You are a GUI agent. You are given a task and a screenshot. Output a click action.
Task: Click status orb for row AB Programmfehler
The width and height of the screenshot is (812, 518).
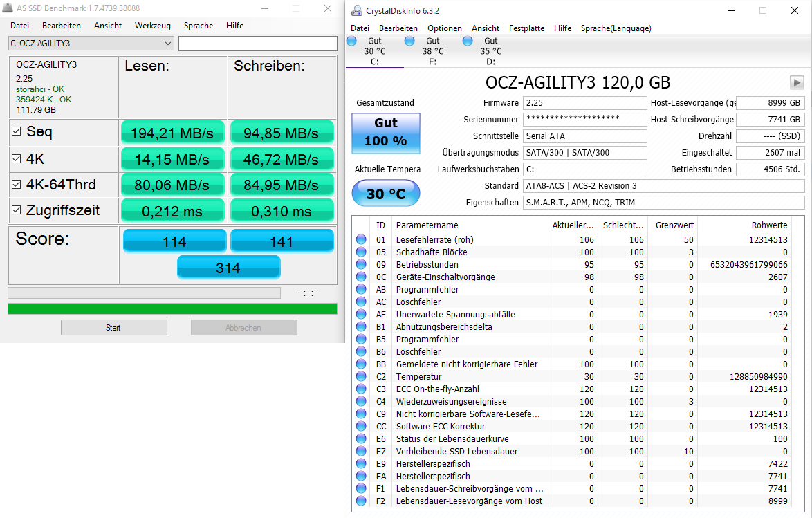pyautogui.click(x=361, y=289)
